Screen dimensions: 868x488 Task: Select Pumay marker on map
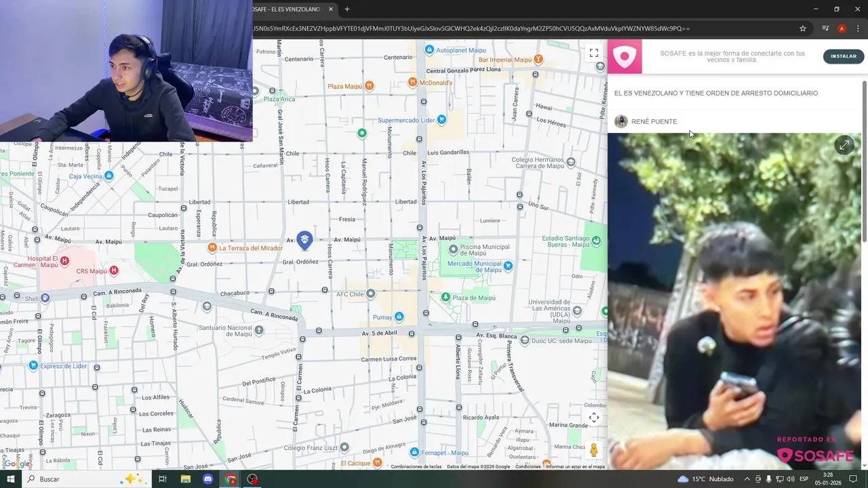coord(399,317)
